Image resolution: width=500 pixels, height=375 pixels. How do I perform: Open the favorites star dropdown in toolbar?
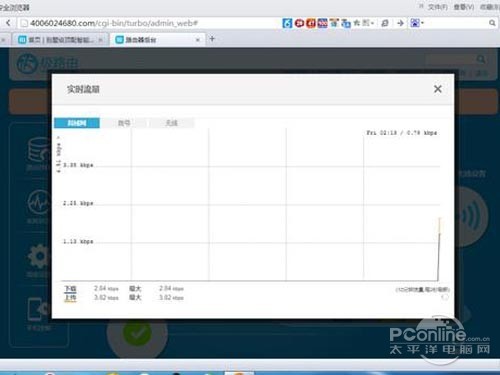363,23
